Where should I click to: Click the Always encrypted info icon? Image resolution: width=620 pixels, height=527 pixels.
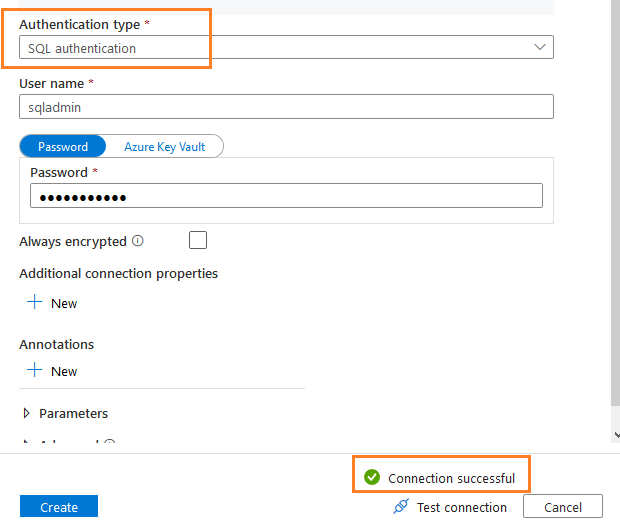(138, 241)
